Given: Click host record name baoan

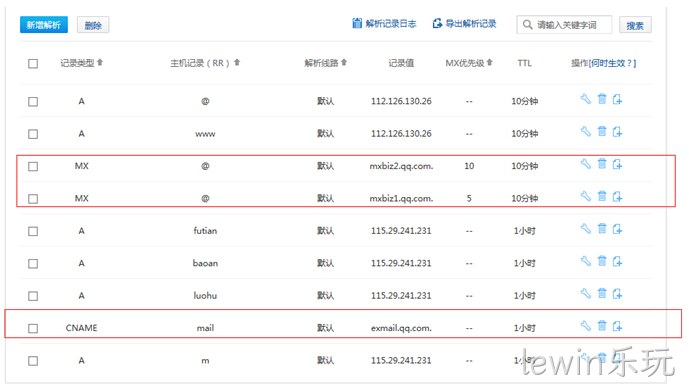Looking at the screenshot, I should click(x=205, y=263).
